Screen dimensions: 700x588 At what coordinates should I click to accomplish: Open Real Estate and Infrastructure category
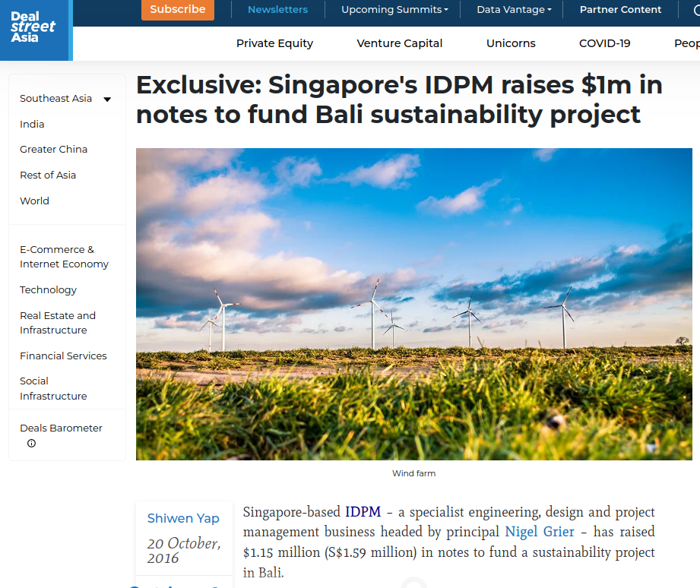click(58, 323)
